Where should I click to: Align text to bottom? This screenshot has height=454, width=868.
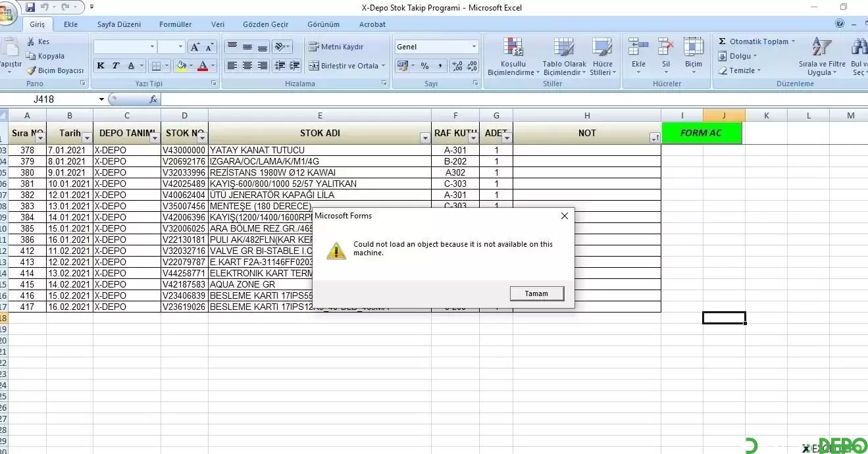(263, 47)
